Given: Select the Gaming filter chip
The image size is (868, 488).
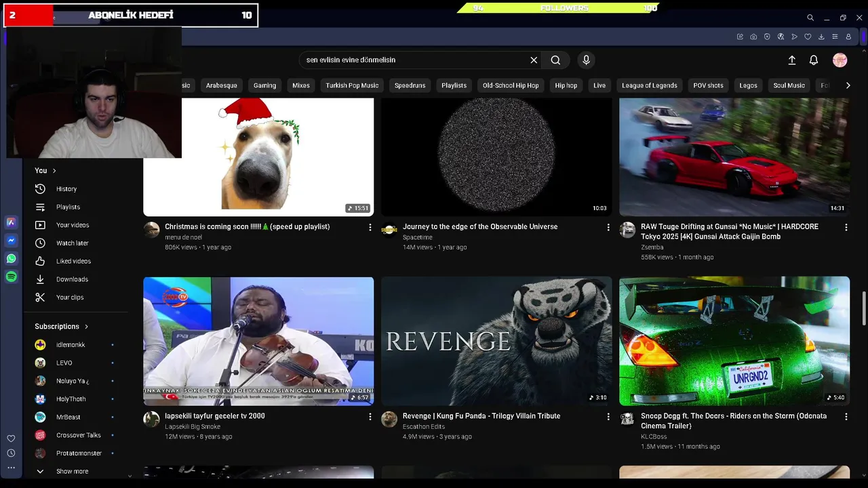Looking at the screenshot, I should (264, 85).
